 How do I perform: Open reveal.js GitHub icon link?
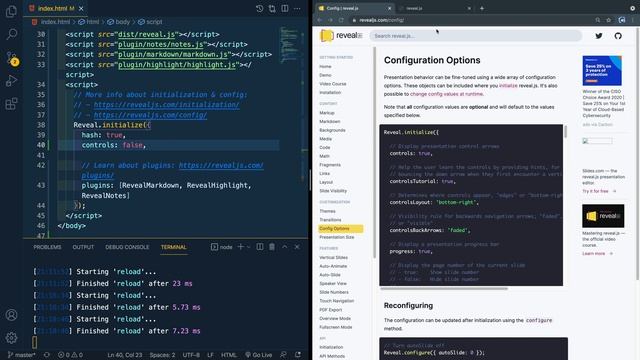(618, 36)
